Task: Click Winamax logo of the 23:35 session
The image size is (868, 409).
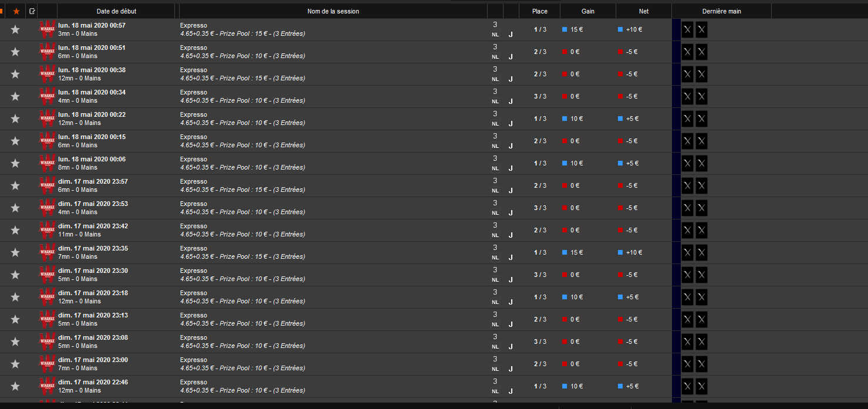Action: 48,252
